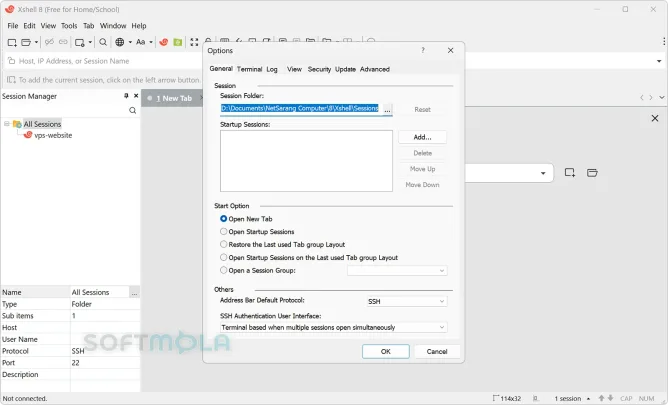Viewport: 668px width, 405px height.
Task: Open the tab list chevron dropdown
Action: pyautogui.click(x=662, y=98)
